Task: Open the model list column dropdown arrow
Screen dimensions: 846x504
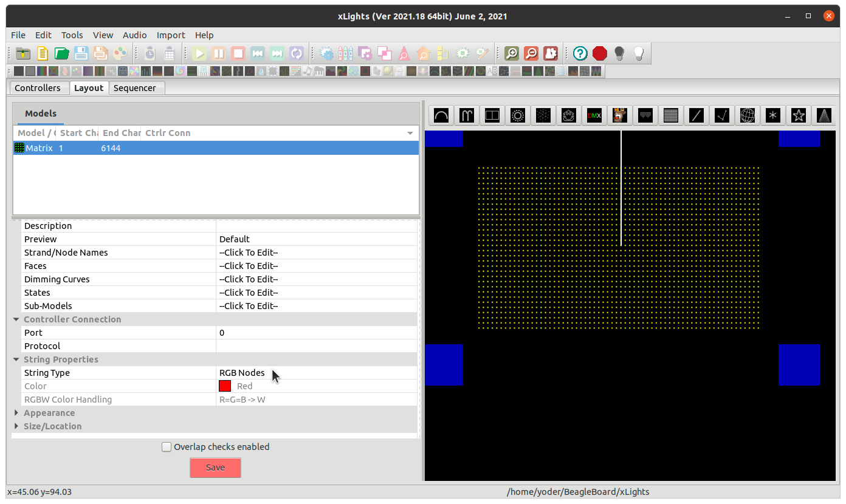Action: point(410,133)
